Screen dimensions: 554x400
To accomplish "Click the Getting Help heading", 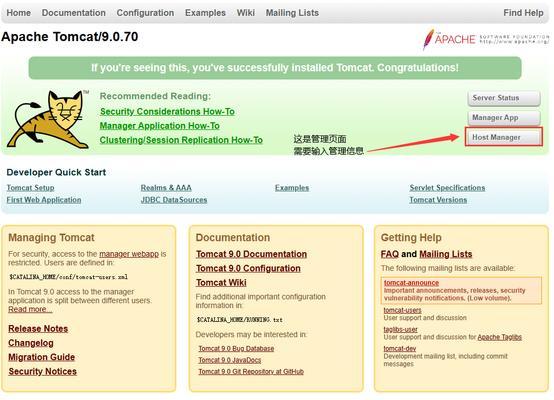I will 411,237.
